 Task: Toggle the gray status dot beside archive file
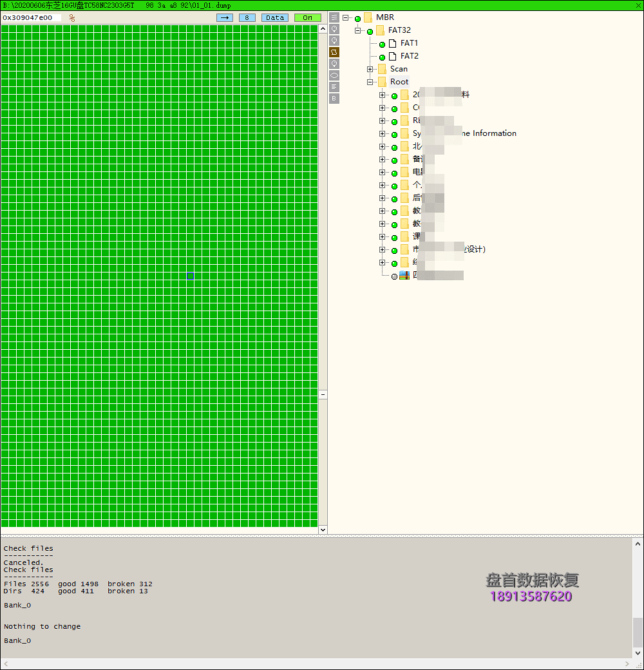tap(395, 277)
